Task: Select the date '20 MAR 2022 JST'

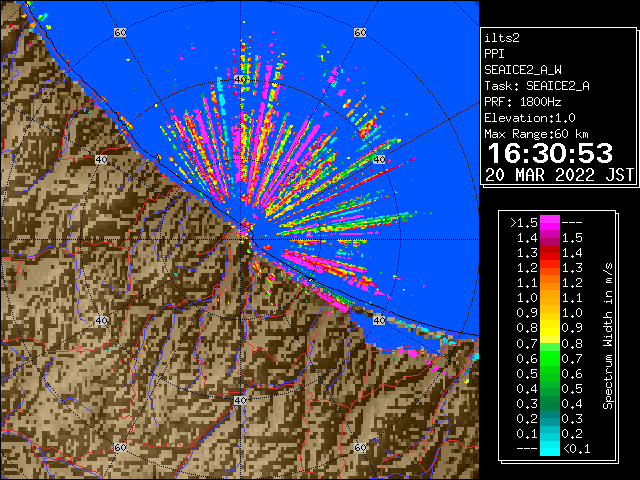Action: (x=559, y=175)
